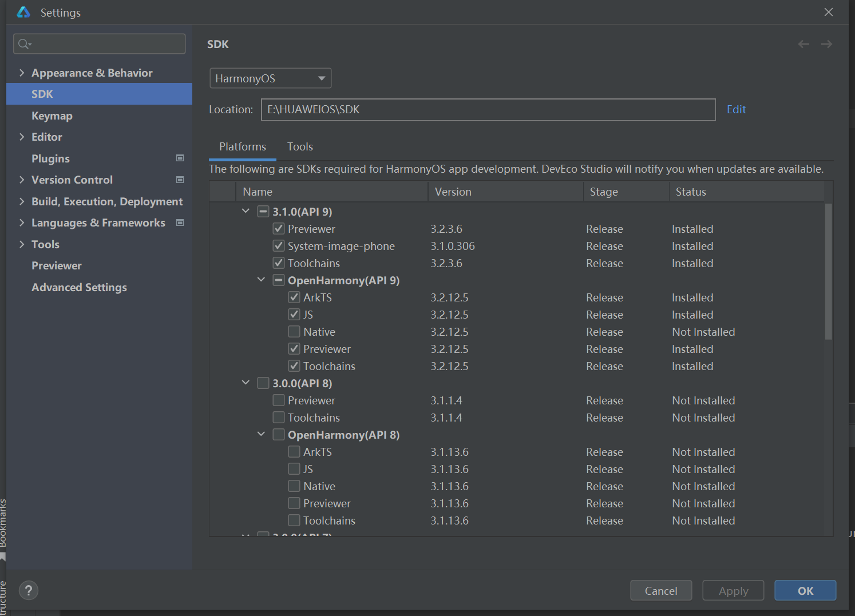Image resolution: width=855 pixels, height=616 pixels.
Task: Sort by the Stage column header
Action: pos(626,192)
